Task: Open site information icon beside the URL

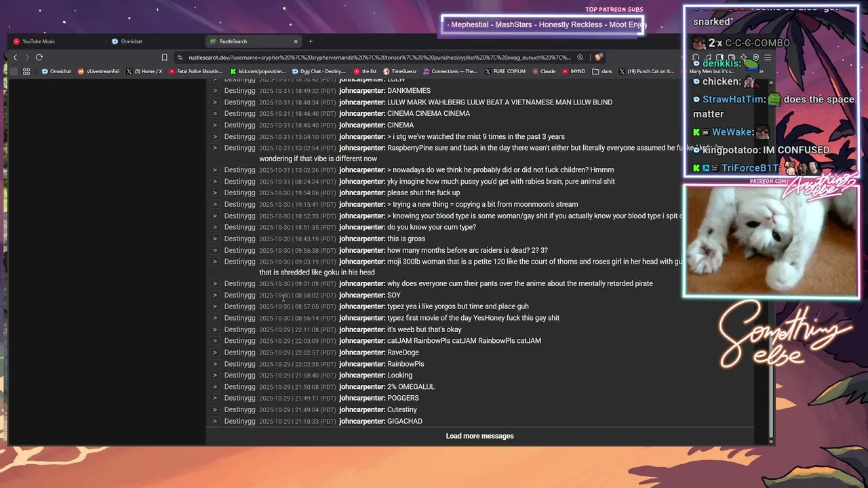Action: 180,58
